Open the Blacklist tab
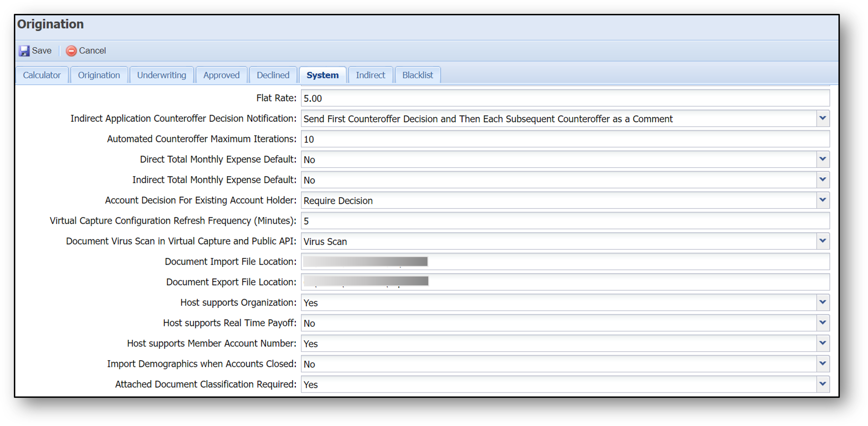The image size is (868, 426). (x=418, y=75)
